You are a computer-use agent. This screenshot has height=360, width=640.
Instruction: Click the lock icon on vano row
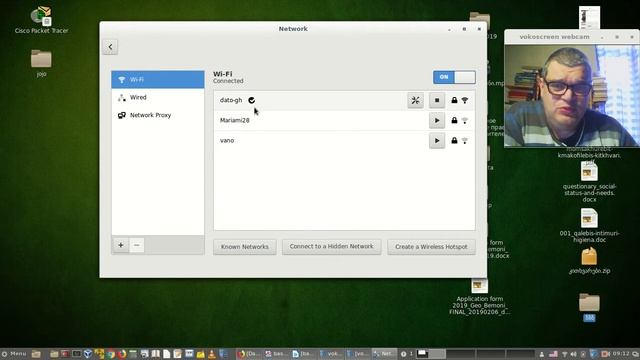[x=454, y=140]
